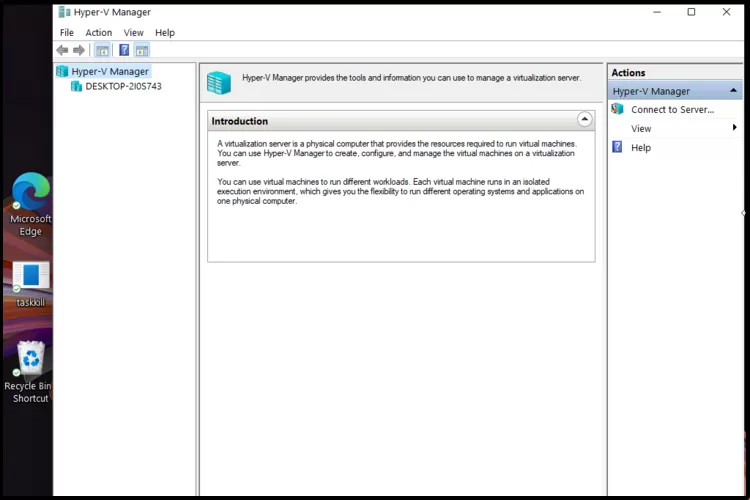Open the File menu
The image size is (750, 500).
67,33
